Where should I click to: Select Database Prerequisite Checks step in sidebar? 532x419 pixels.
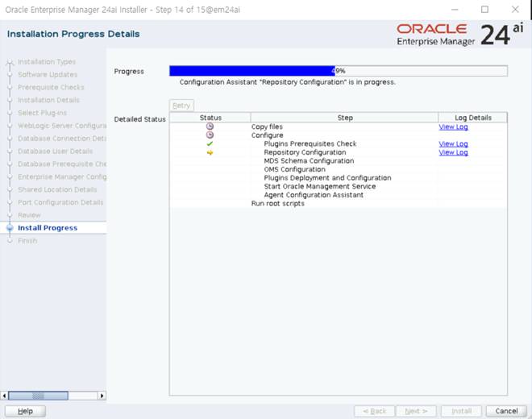pos(62,164)
